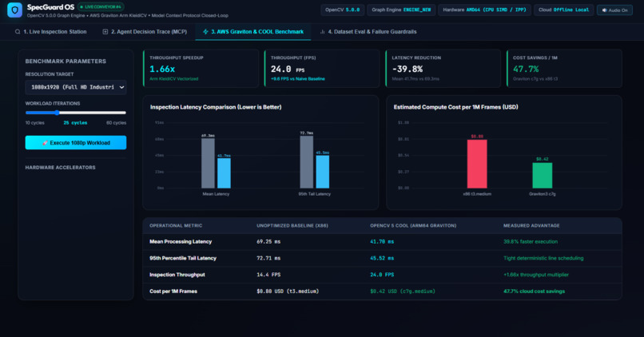The width and height of the screenshot is (644, 337).
Task: Click the '45.52 ms' Graviton cell
Action: tap(382, 258)
